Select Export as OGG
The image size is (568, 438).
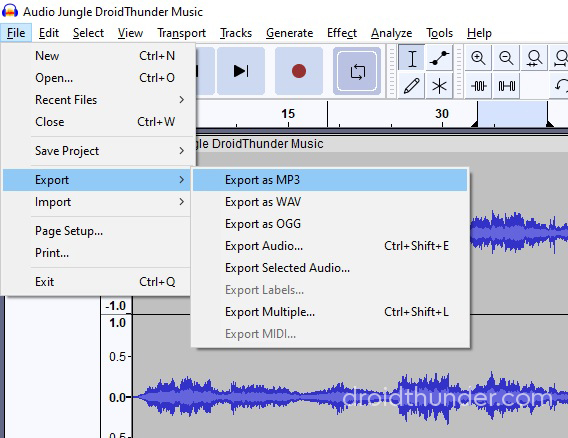click(330, 224)
